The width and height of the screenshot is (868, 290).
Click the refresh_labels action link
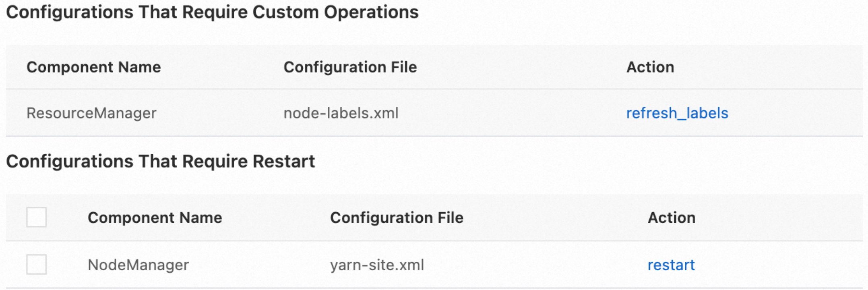click(677, 113)
